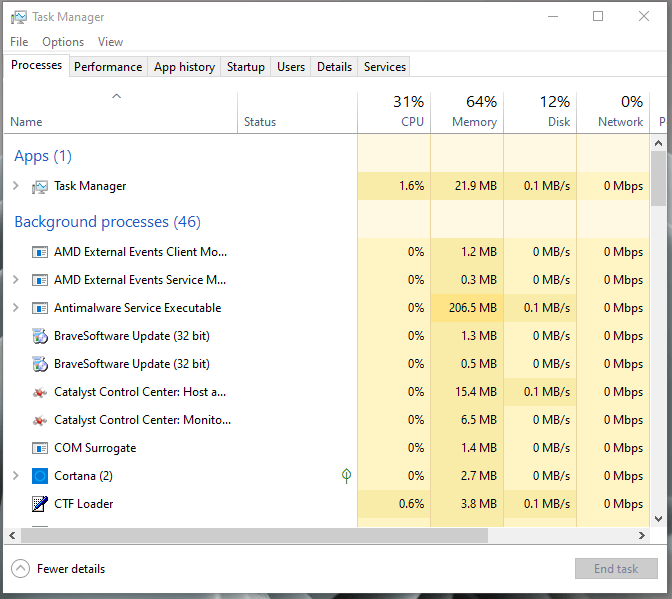
Task: Sort by the Memory column header
Action: [467, 112]
